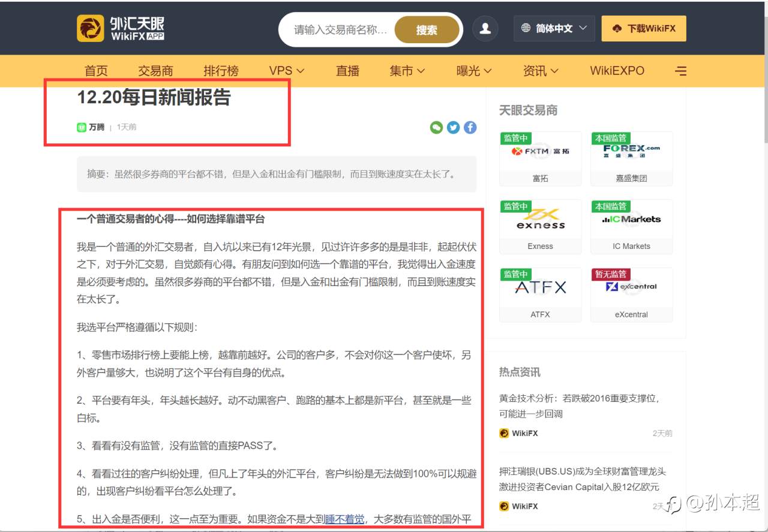The image size is (768, 532).
Task: Open the 押注瑞银(UBS.US) news article
Action: 583,479
